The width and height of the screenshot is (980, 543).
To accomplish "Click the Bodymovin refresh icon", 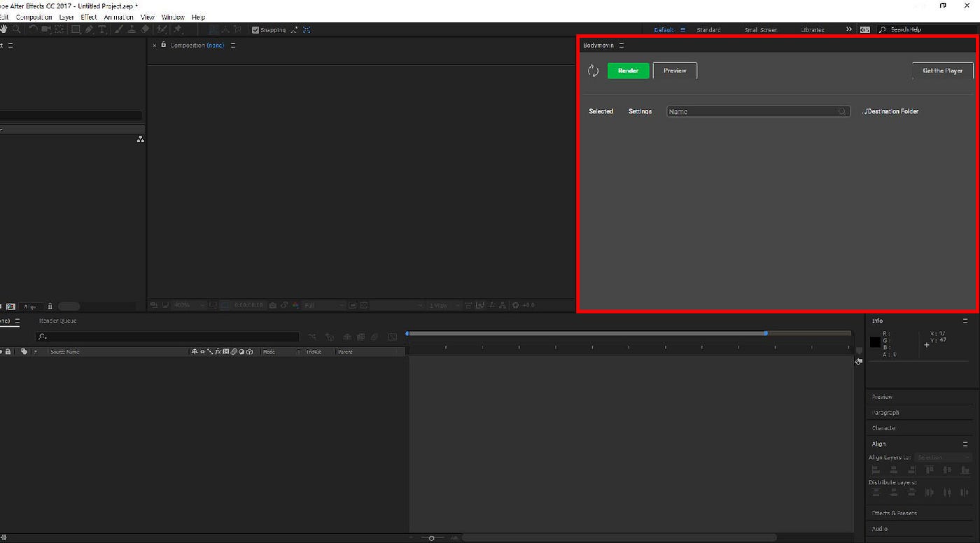I will [x=593, y=70].
